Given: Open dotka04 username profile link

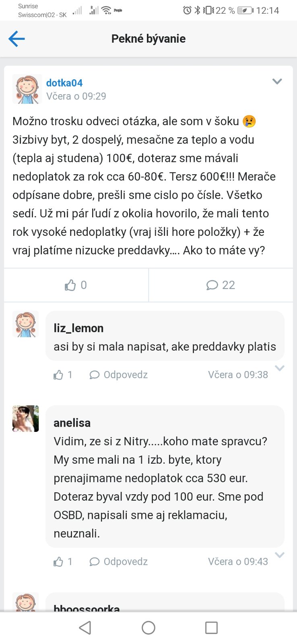Looking at the screenshot, I should pyautogui.click(x=64, y=83).
